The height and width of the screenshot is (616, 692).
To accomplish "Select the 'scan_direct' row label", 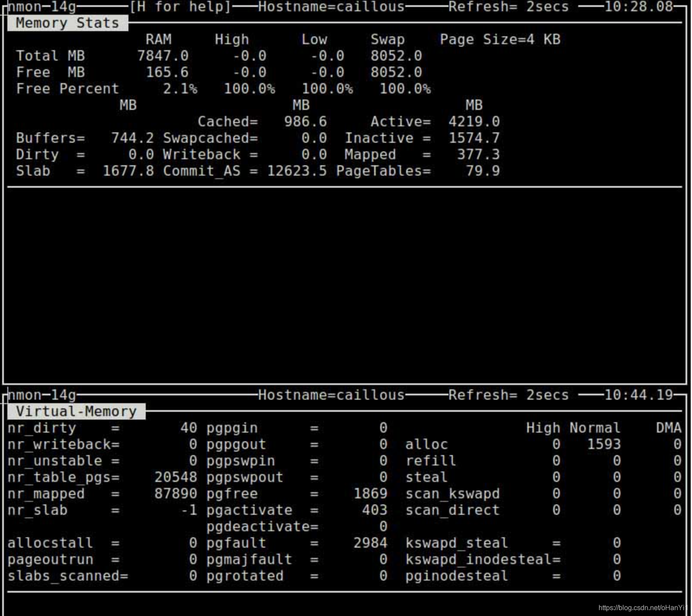I will coord(452,510).
